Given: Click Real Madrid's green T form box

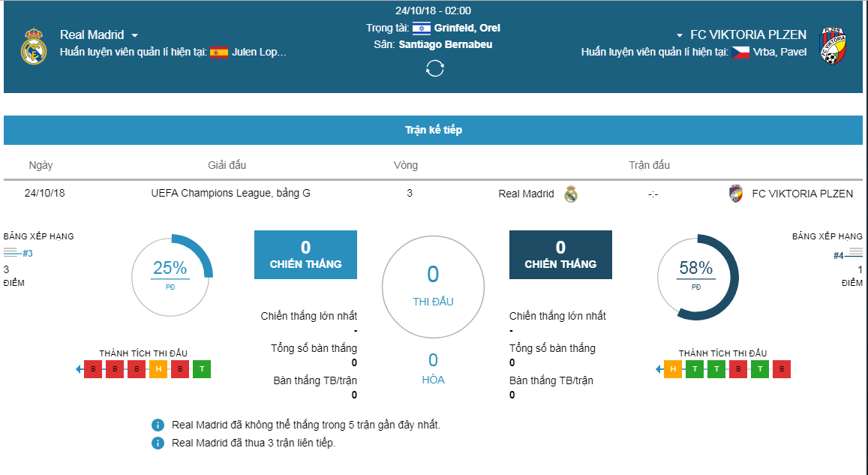Looking at the screenshot, I should click(202, 369).
